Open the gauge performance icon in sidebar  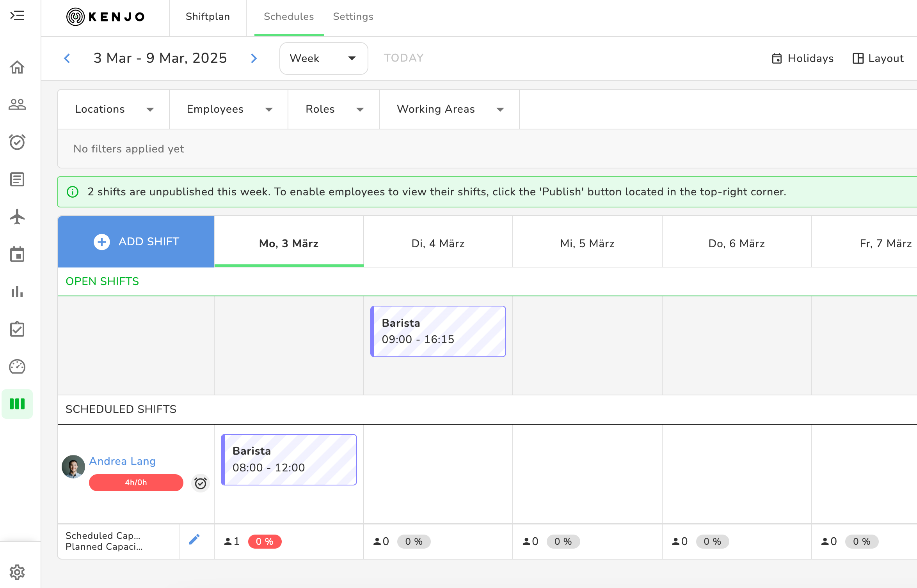(17, 367)
